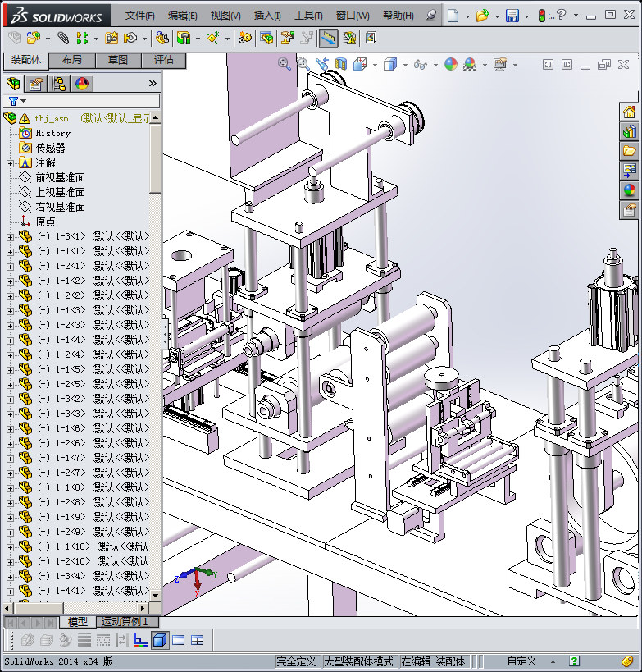Open SolidWorks Resources home icon
642x672 pixels.
[x=629, y=112]
